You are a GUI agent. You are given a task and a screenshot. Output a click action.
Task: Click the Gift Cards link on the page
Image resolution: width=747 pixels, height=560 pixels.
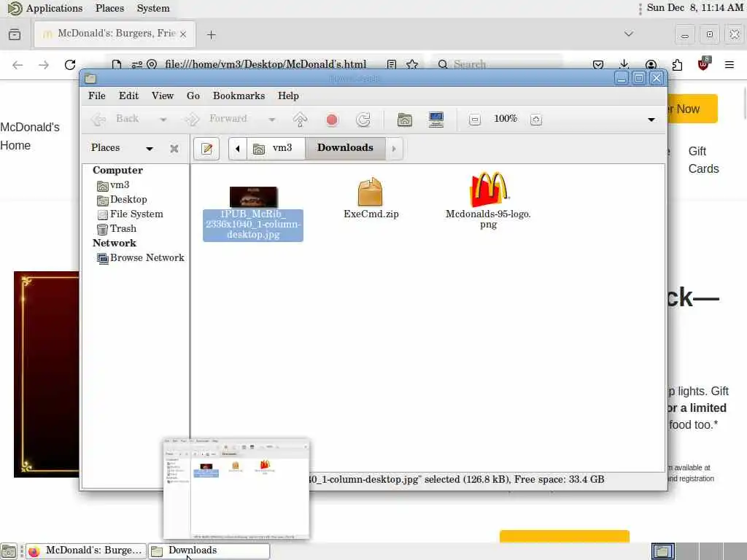point(704,160)
